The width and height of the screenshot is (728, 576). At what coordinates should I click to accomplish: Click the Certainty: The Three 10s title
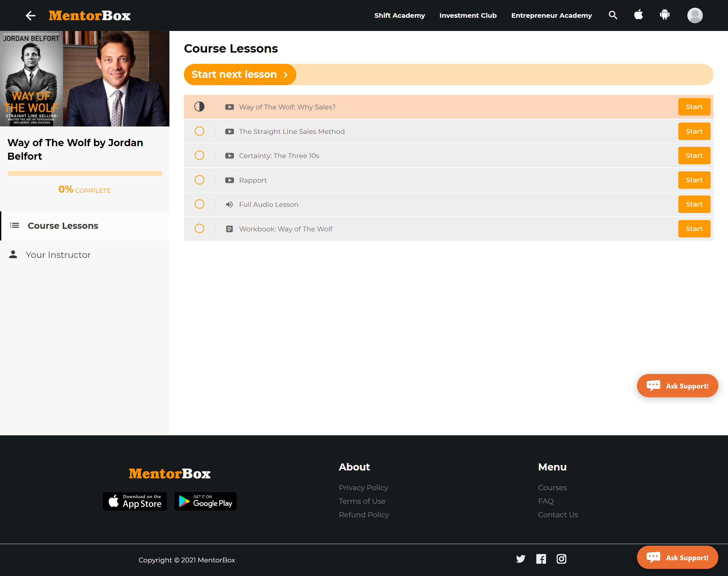[x=279, y=156]
